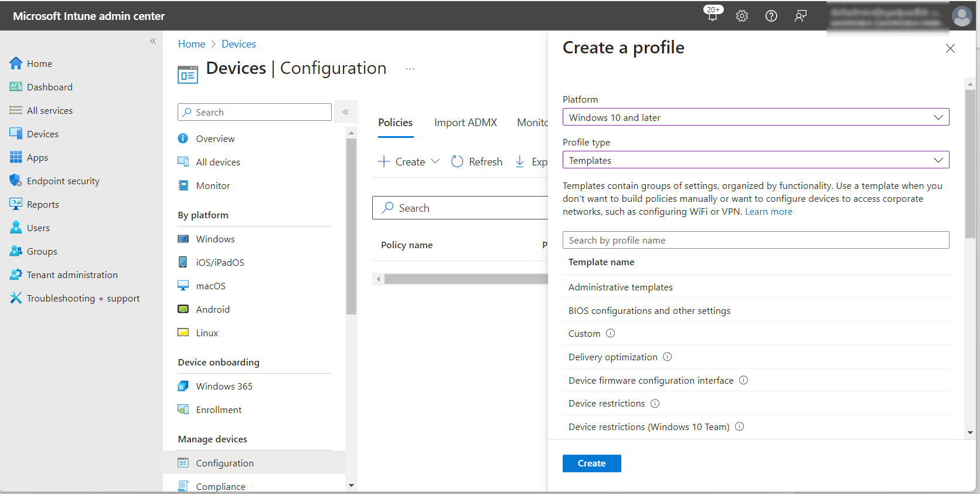This screenshot has height=494, width=980.
Task: Collapse the left navigation with double chevron
Action: click(153, 41)
